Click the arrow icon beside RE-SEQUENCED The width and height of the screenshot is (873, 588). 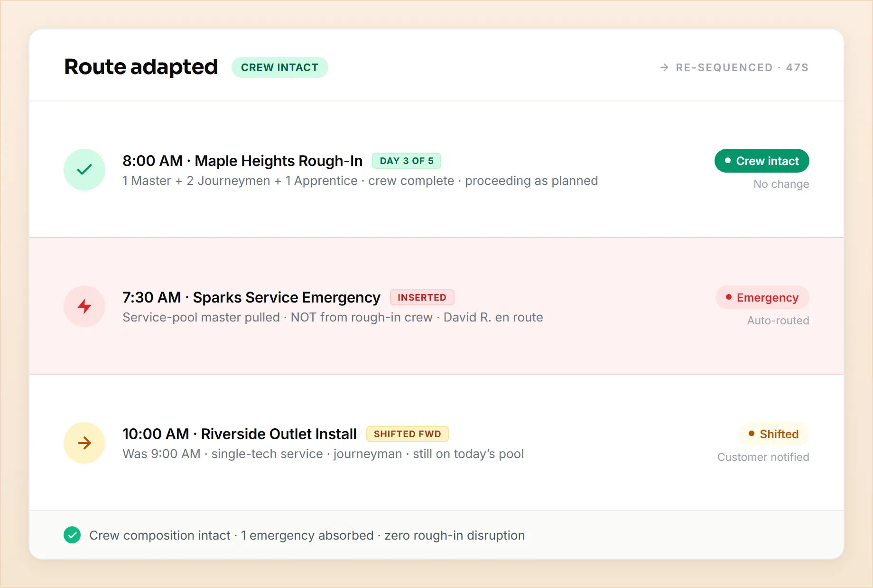point(664,67)
